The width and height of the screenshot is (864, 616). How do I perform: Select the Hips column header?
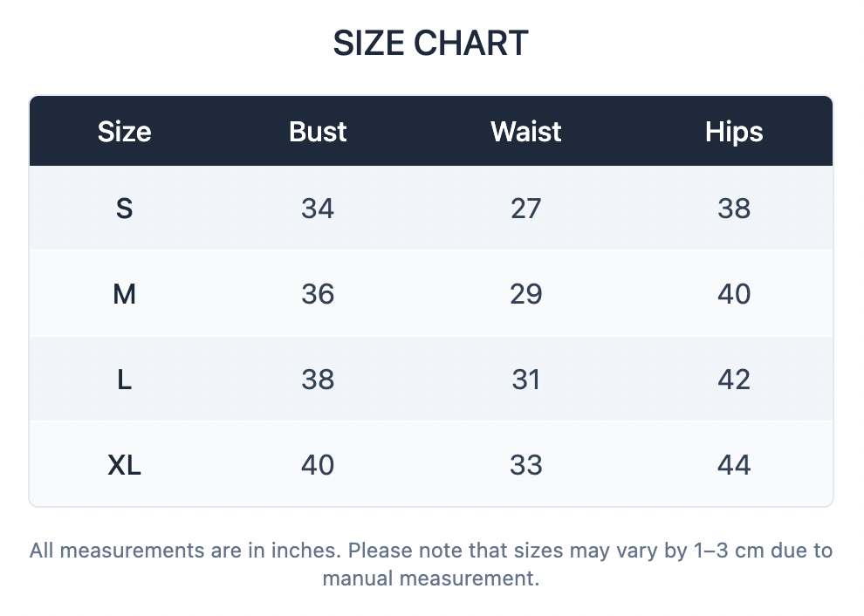tap(734, 132)
